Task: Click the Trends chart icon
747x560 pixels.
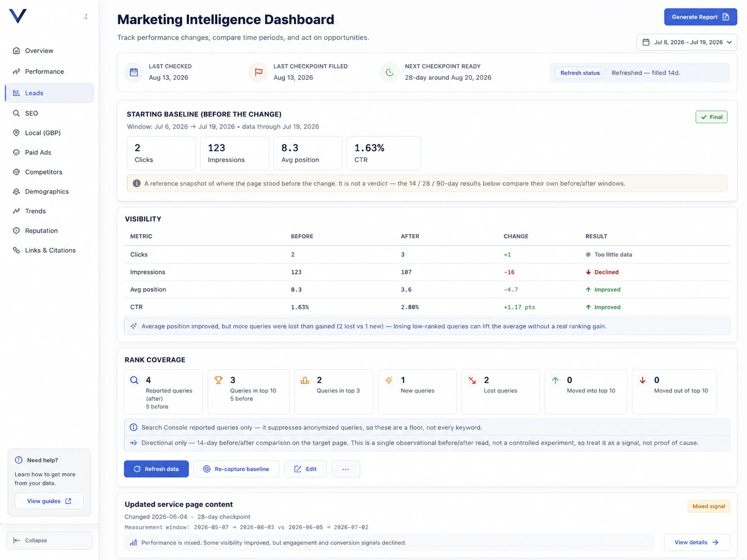Action: tap(16, 211)
